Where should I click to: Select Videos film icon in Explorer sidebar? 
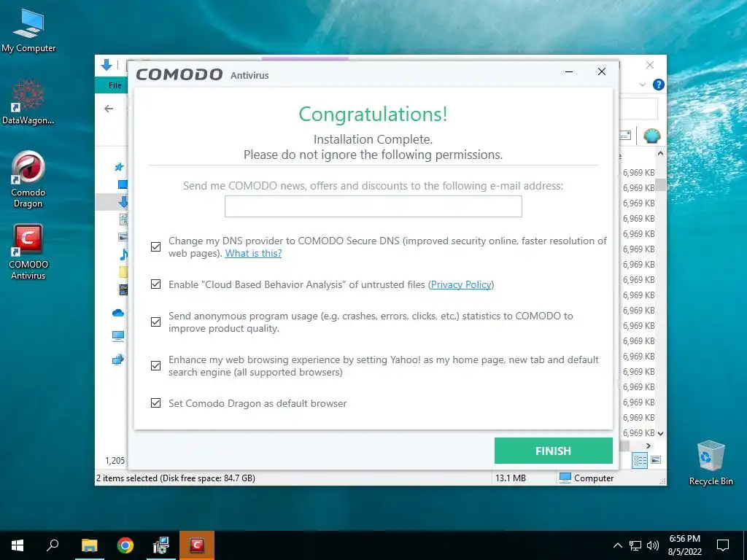click(123, 289)
